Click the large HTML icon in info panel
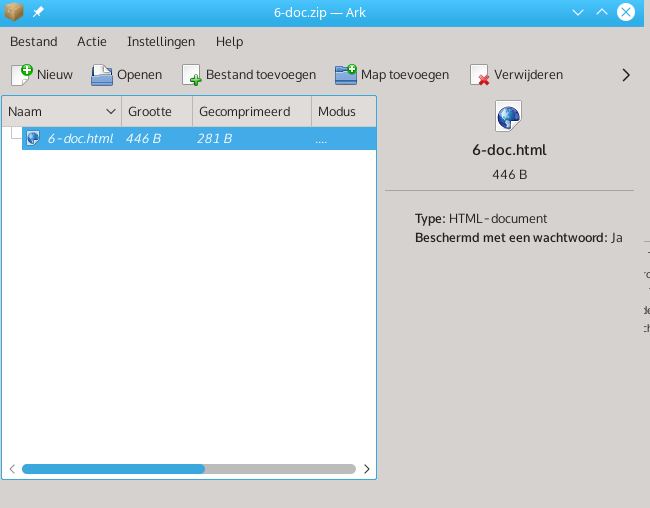Viewport: 650px width, 508px height. click(x=508, y=116)
